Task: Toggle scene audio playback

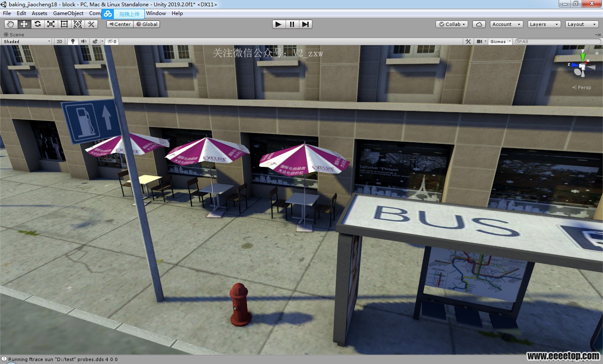Action: pyautogui.click(x=84, y=41)
